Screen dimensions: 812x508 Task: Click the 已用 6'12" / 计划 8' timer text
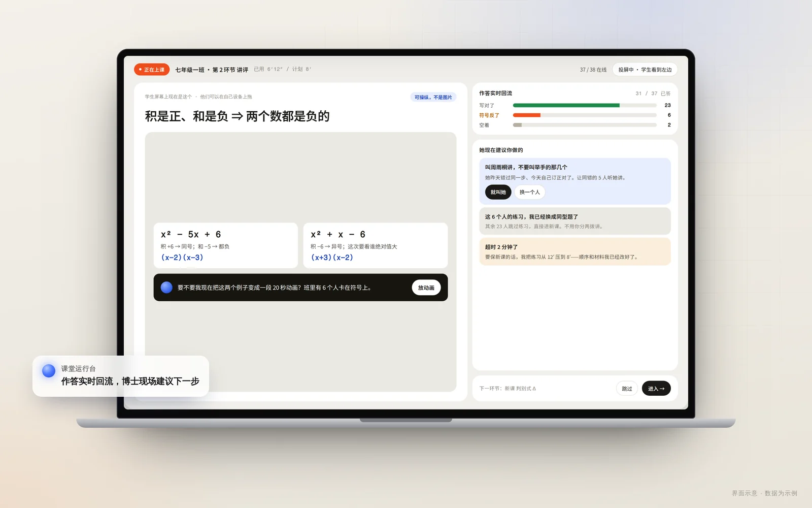[x=283, y=69]
